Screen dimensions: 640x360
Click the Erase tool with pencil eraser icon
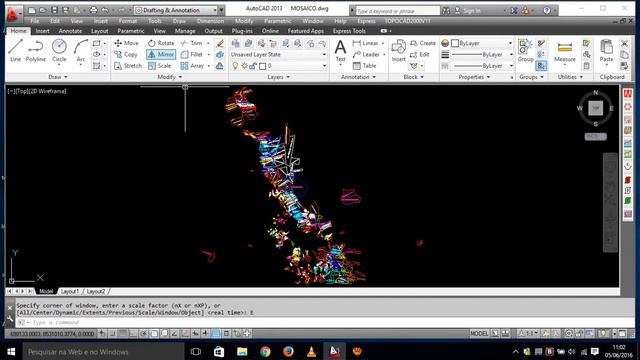pos(220,43)
